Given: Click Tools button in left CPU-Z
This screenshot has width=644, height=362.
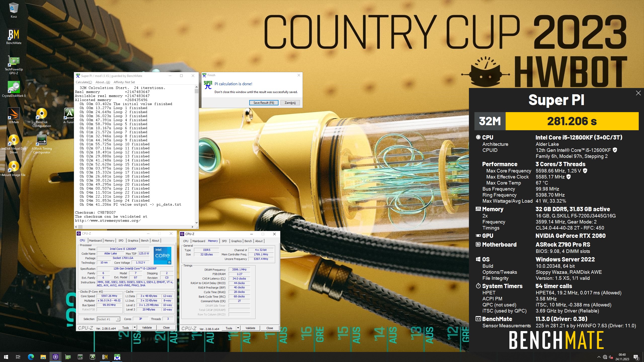Looking at the screenshot, I should [125, 328].
